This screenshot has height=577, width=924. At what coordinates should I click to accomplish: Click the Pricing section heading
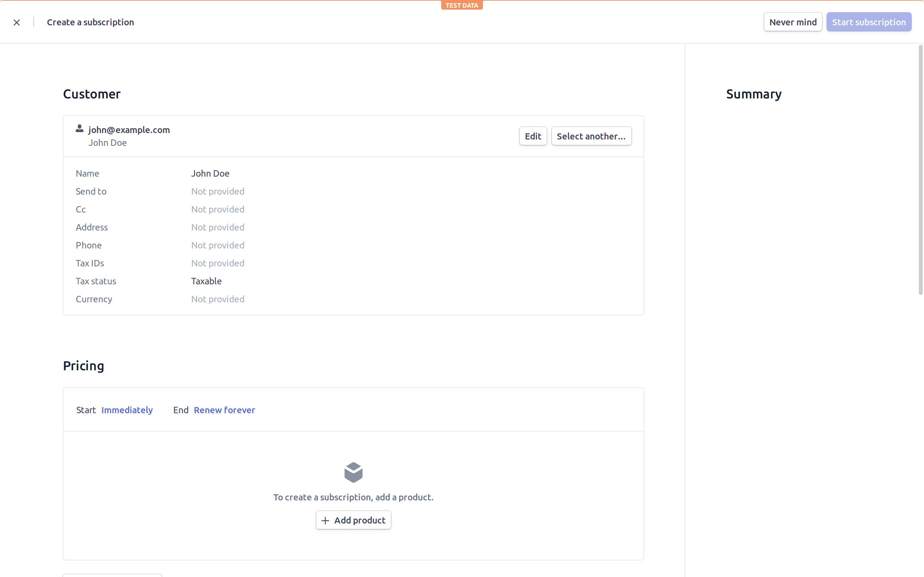coord(84,366)
